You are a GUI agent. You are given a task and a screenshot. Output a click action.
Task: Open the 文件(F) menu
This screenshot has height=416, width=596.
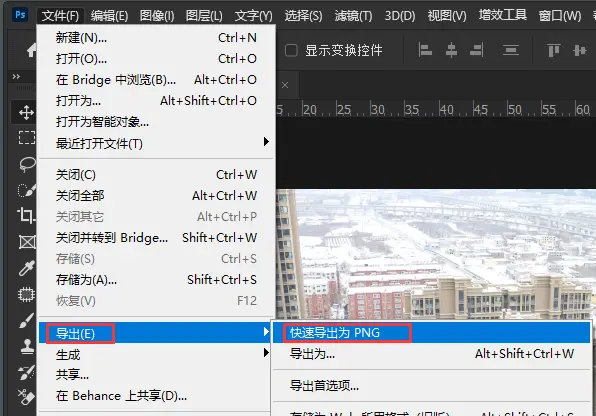(x=60, y=16)
